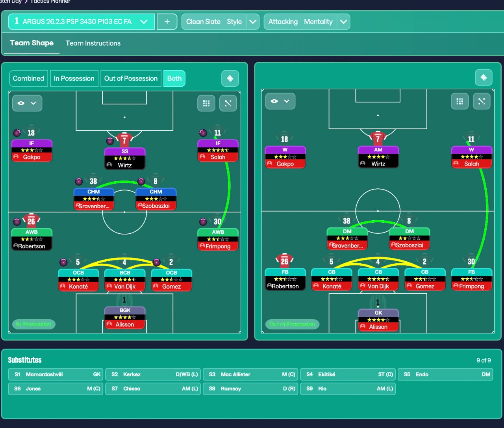Open the Team Shape tab

coord(31,43)
